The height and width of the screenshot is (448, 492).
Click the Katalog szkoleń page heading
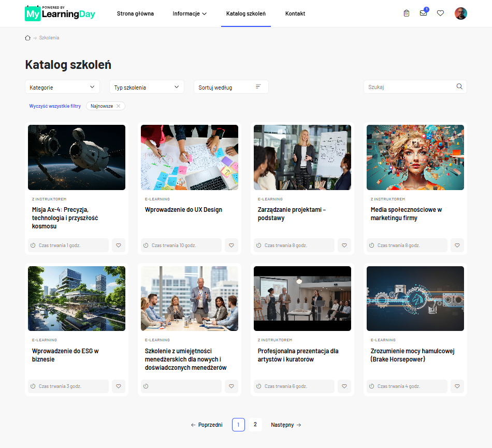tap(68, 65)
